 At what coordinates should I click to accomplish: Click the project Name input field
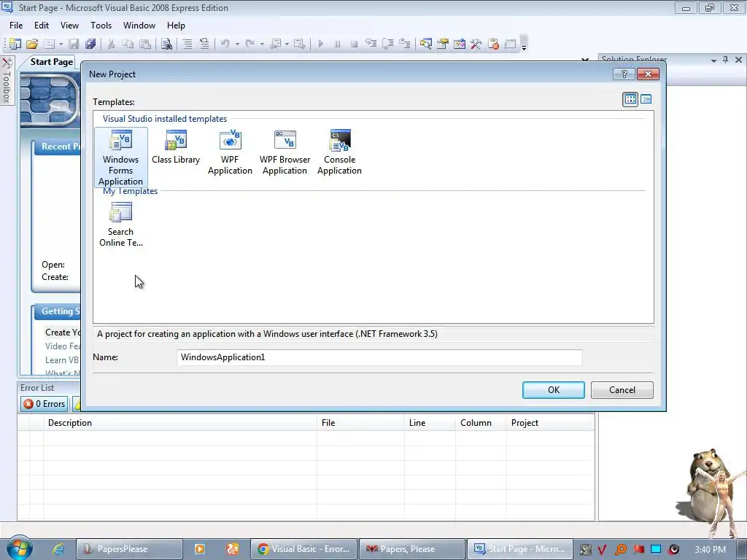(x=379, y=357)
